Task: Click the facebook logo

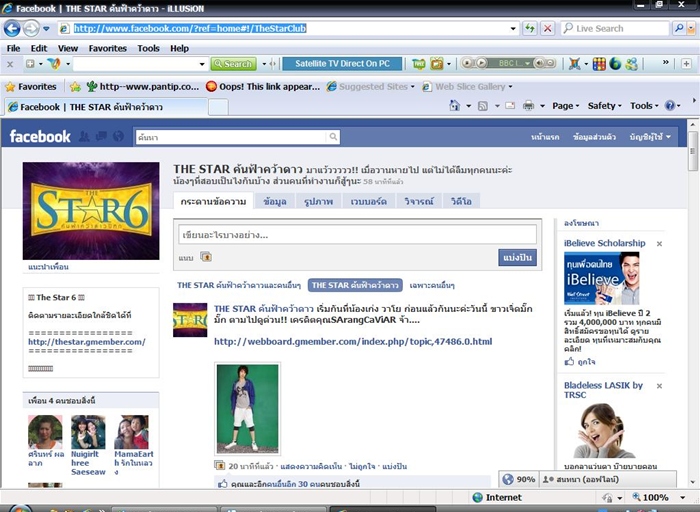Action: [40, 137]
